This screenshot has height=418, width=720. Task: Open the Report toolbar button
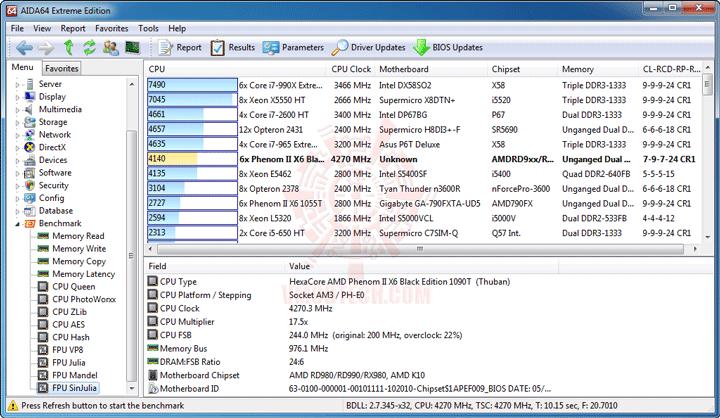(180, 47)
